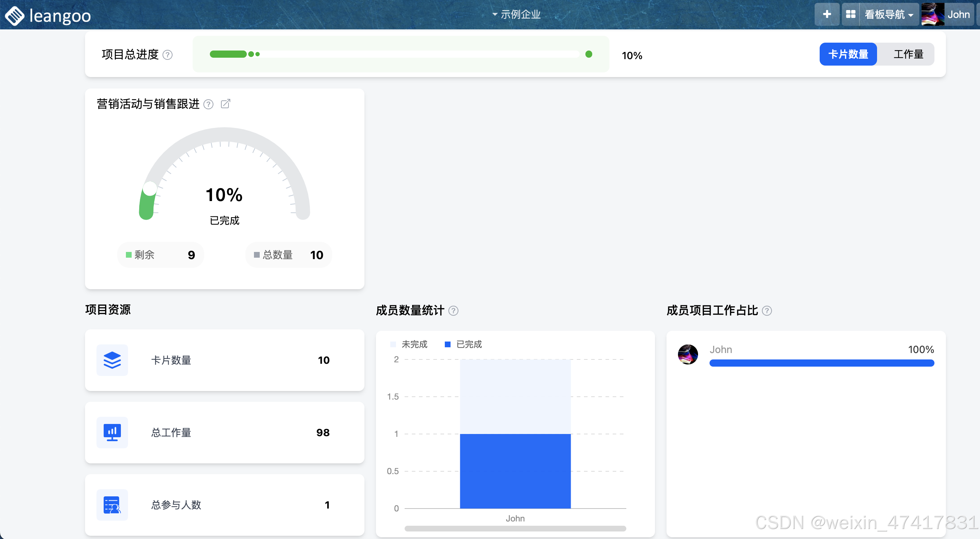980x539 pixels.
Task: Switch statistics to 工作量 mode
Action: (908, 54)
